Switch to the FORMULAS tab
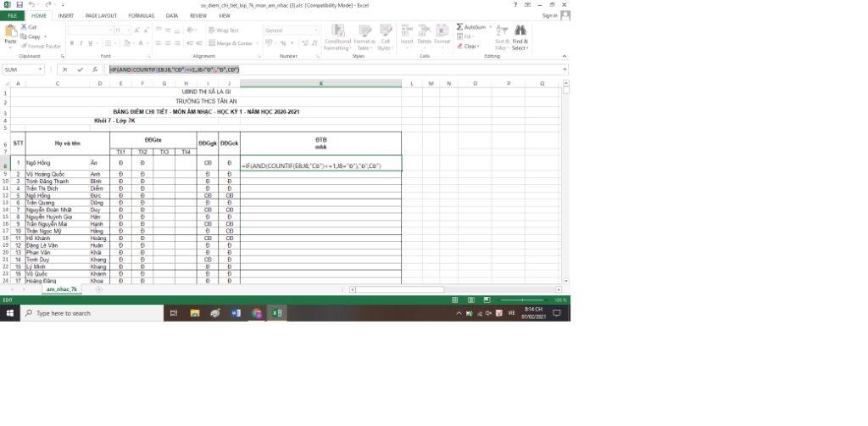The width and height of the screenshot is (868, 426). (142, 16)
